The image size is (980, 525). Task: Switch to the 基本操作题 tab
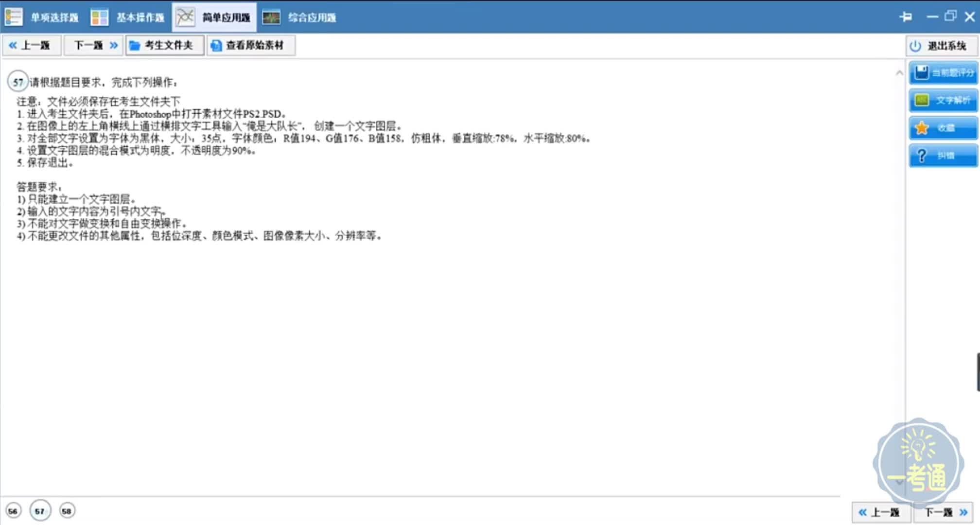click(128, 17)
